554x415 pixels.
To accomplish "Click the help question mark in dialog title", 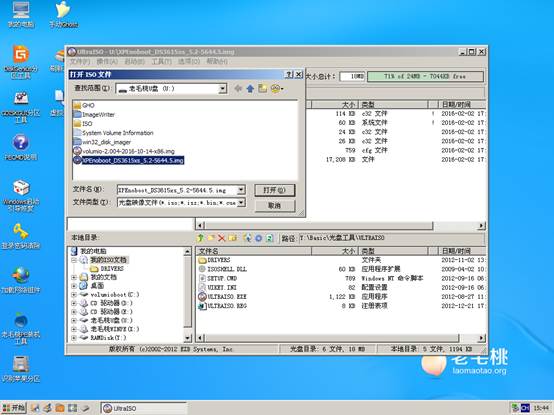I will 289,74.
